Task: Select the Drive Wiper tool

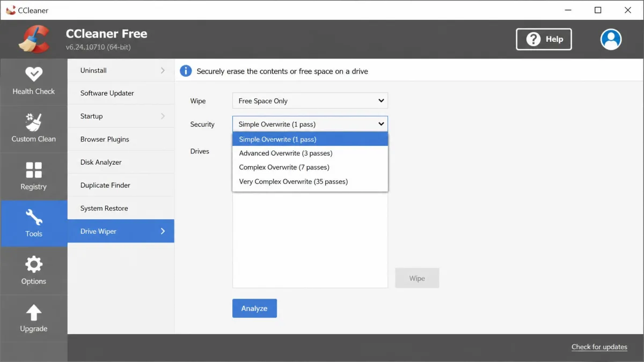Action: tap(121, 231)
